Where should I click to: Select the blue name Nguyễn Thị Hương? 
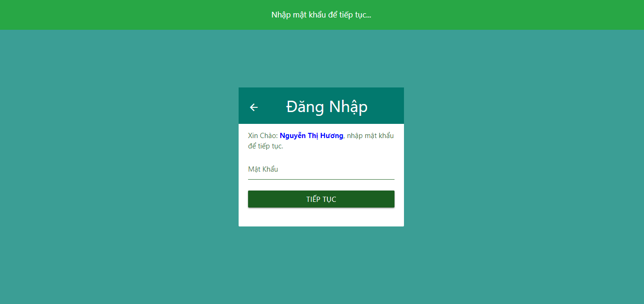tap(311, 136)
